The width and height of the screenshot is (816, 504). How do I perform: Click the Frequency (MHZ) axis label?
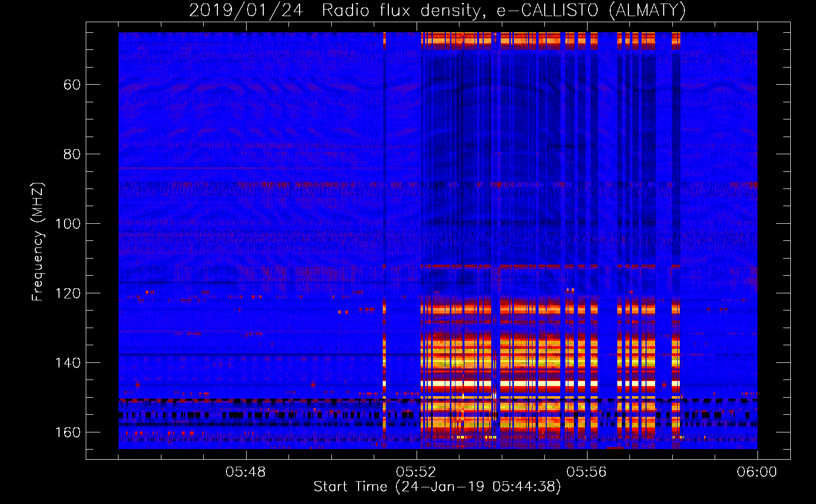coord(38,241)
